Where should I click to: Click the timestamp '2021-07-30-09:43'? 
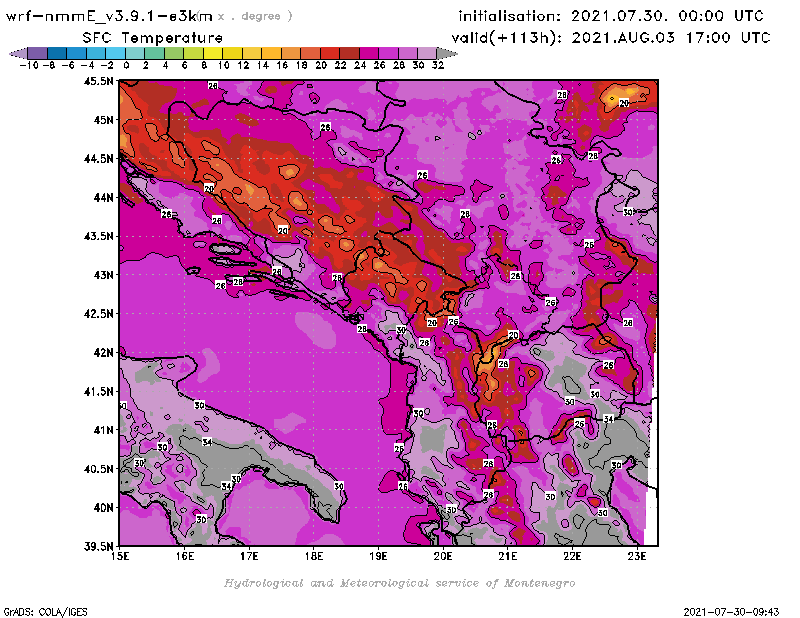tap(731, 612)
